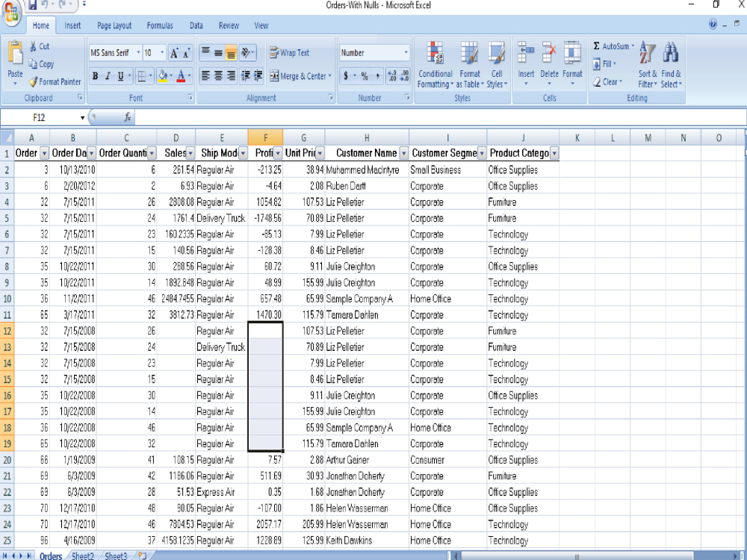Click the Copy icon
Viewport: 747px width, 560px height.
click(x=33, y=63)
